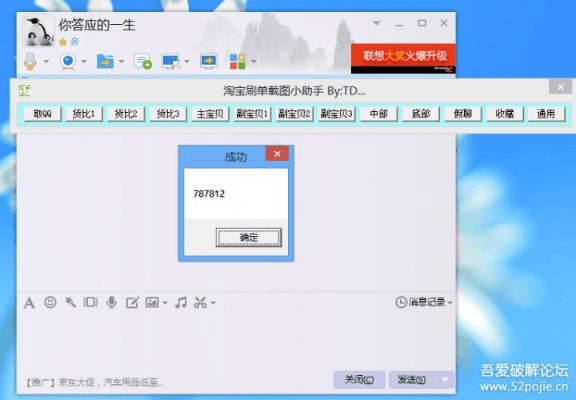Expand the apps grid dropdown arrow
Image resolution: width=576 pixels, height=400 pixels.
pyautogui.click(x=253, y=61)
